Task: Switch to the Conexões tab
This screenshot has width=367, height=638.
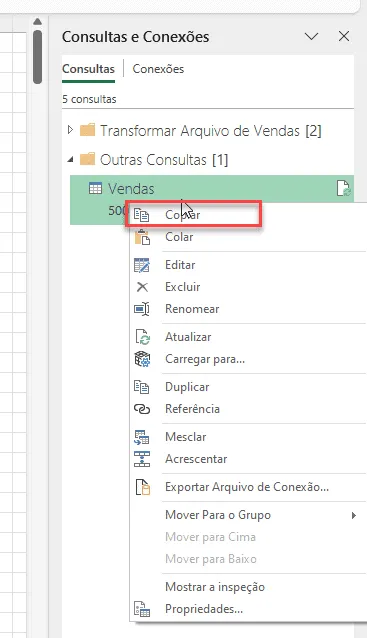Action: click(x=158, y=69)
